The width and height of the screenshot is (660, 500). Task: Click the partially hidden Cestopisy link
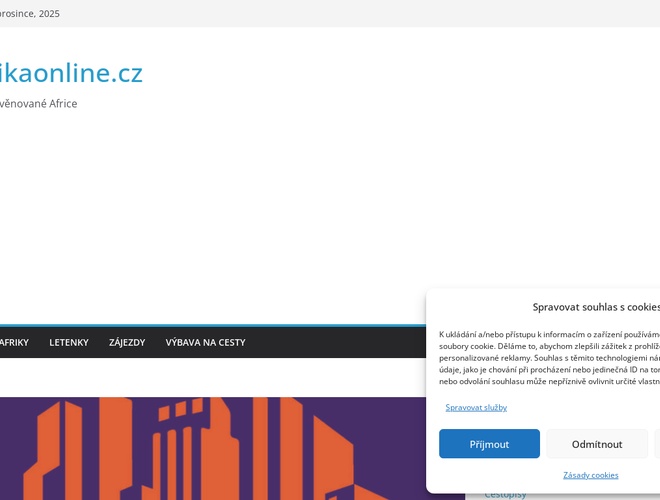[505, 495]
